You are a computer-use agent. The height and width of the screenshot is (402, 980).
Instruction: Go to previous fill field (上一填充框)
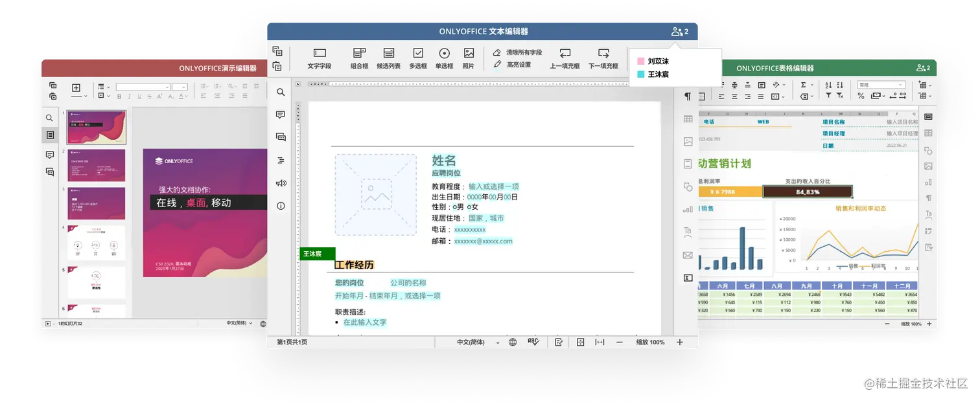tap(565, 58)
